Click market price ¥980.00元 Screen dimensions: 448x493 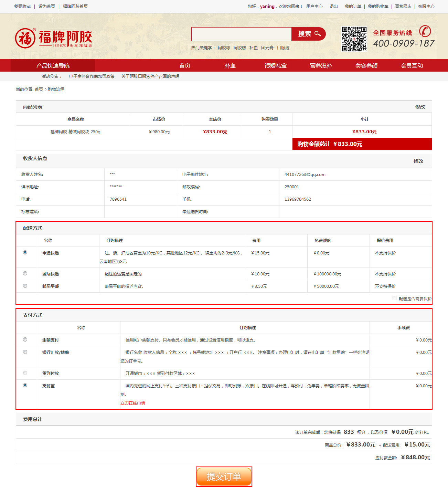tap(159, 132)
